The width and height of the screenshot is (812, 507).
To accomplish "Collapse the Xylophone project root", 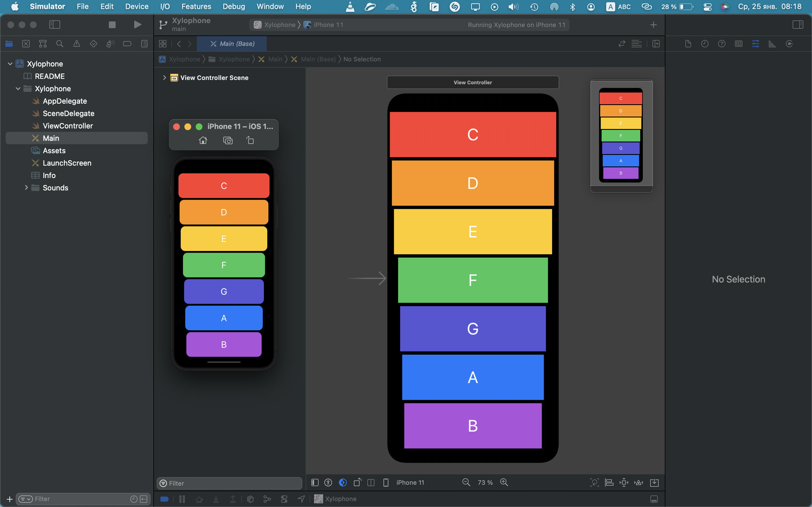I will [10, 64].
